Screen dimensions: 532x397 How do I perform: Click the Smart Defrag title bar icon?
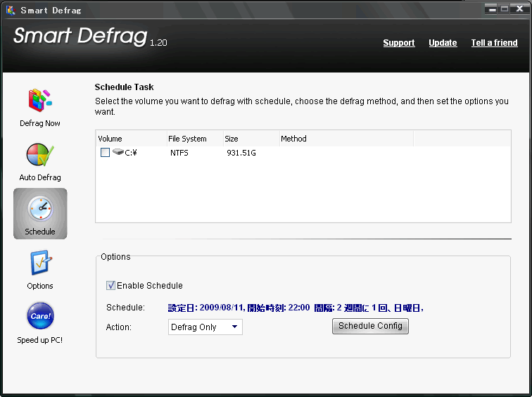11,11
